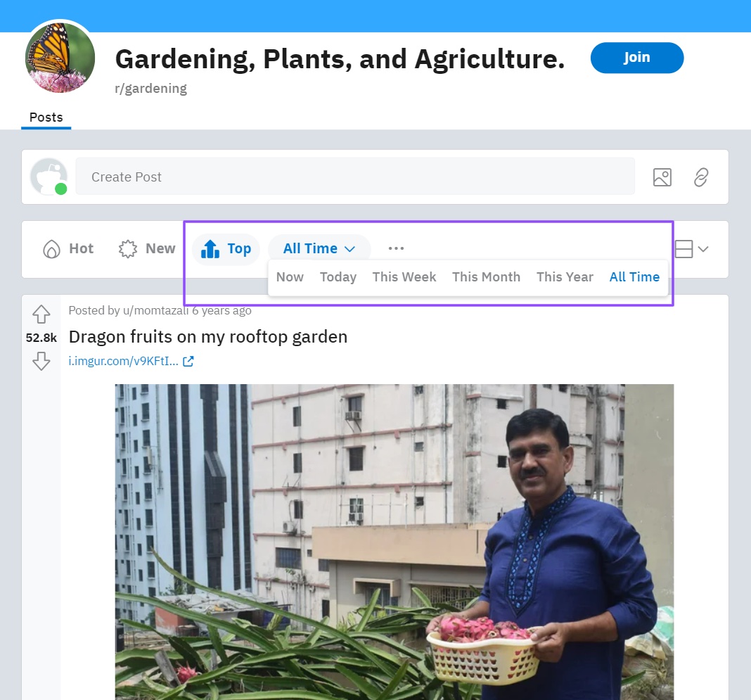Select This Month from the time filter list
The image size is (751, 700).
[x=486, y=276]
